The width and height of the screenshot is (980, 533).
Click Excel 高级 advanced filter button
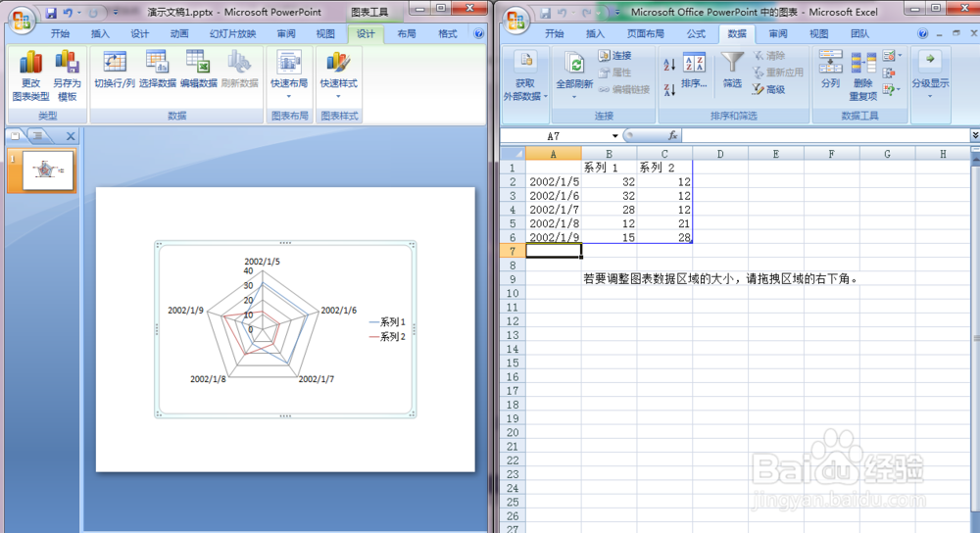[769, 89]
